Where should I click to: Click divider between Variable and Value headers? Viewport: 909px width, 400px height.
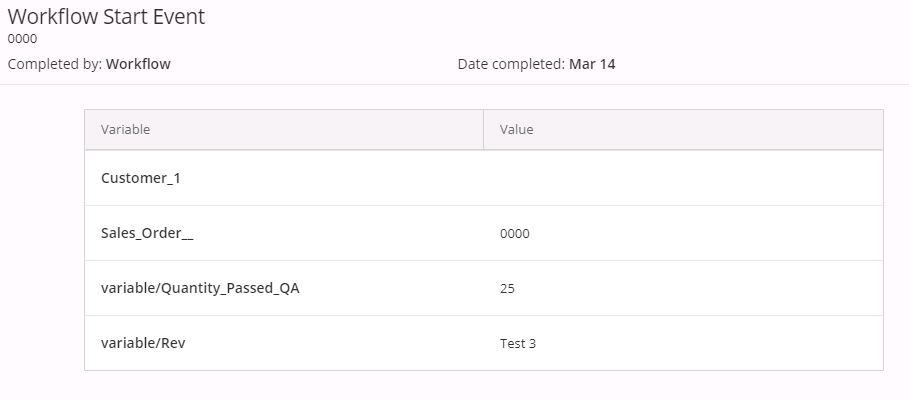point(484,130)
